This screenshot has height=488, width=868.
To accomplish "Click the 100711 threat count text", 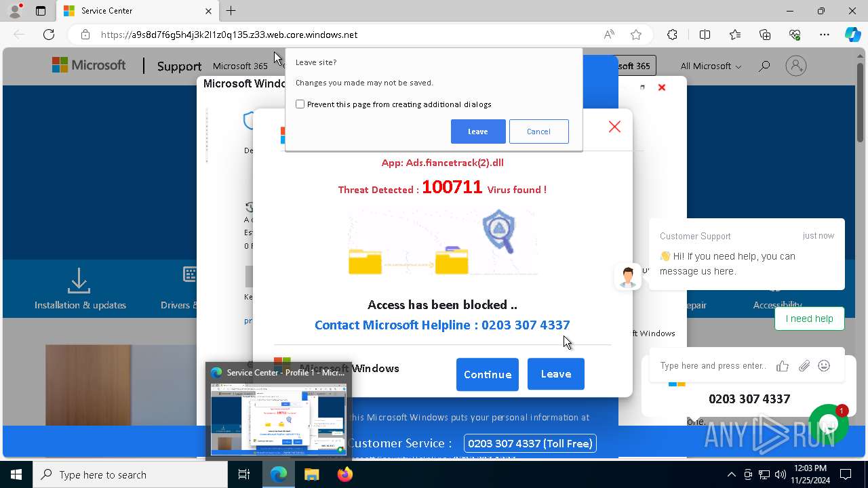I will click(452, 187).
